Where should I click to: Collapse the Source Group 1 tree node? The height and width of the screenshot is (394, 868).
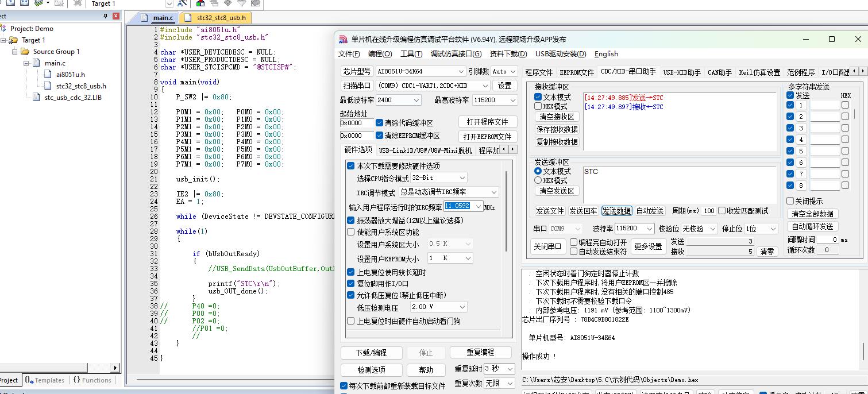tap(14, 52)
